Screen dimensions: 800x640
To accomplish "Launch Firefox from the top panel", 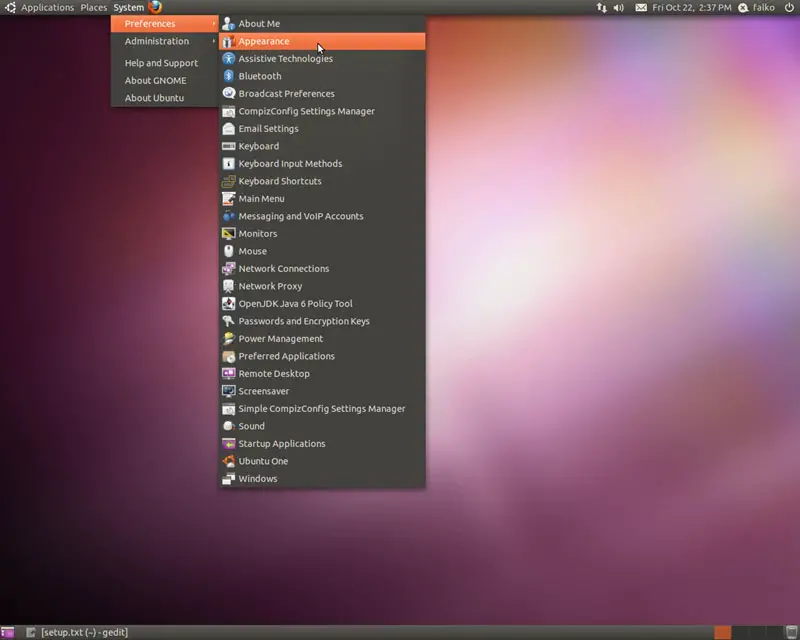I will (155, 7).
